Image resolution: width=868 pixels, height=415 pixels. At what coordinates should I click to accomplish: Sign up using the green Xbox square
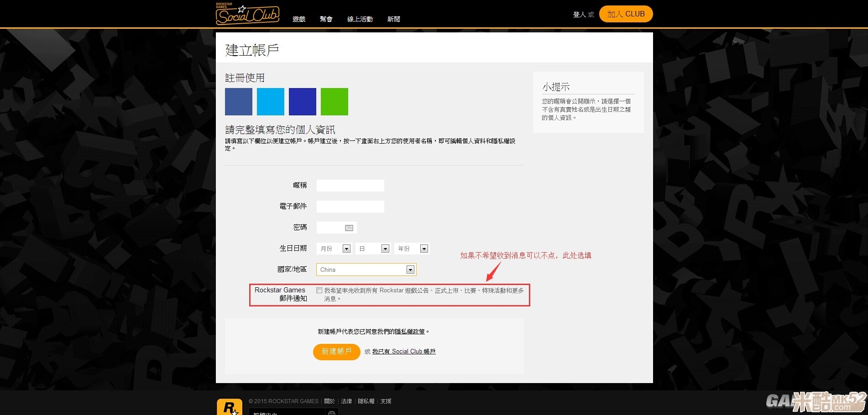tap(335, 102)
